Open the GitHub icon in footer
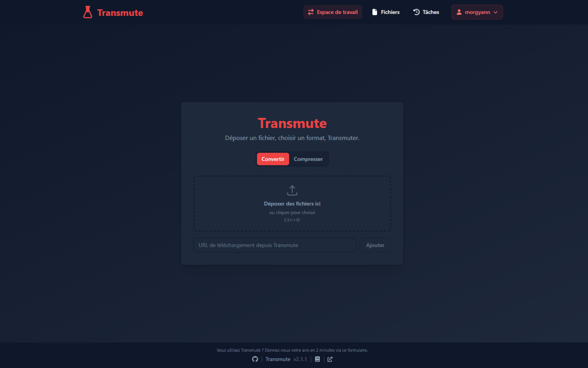 point(255,359)
